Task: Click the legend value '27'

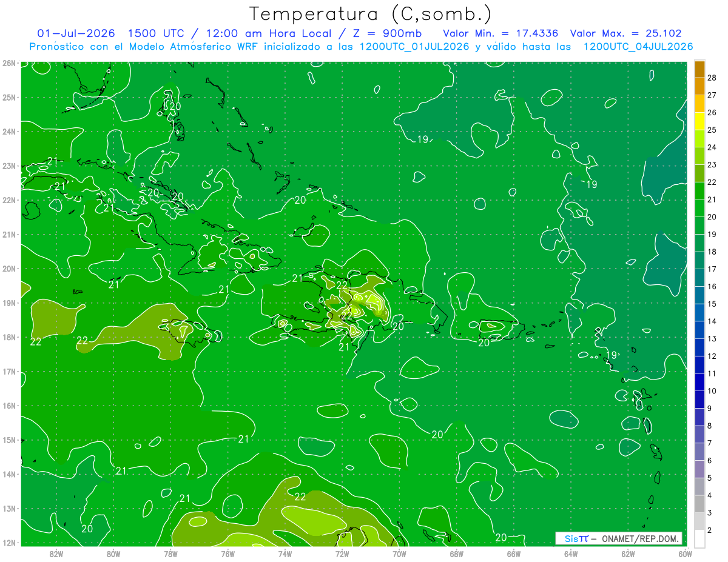Action: click(712, 95)
